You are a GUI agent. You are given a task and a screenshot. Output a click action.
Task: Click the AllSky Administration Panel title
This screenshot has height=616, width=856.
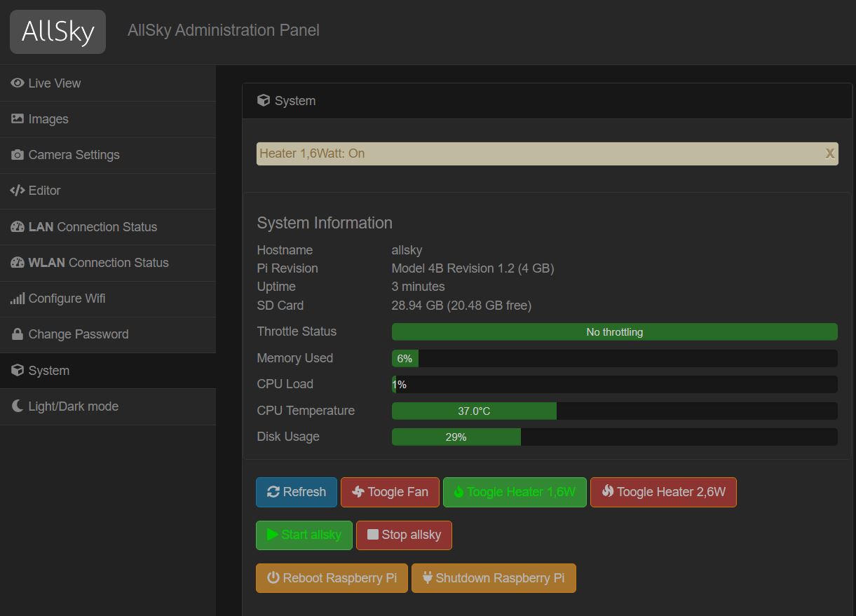point(223,30)
